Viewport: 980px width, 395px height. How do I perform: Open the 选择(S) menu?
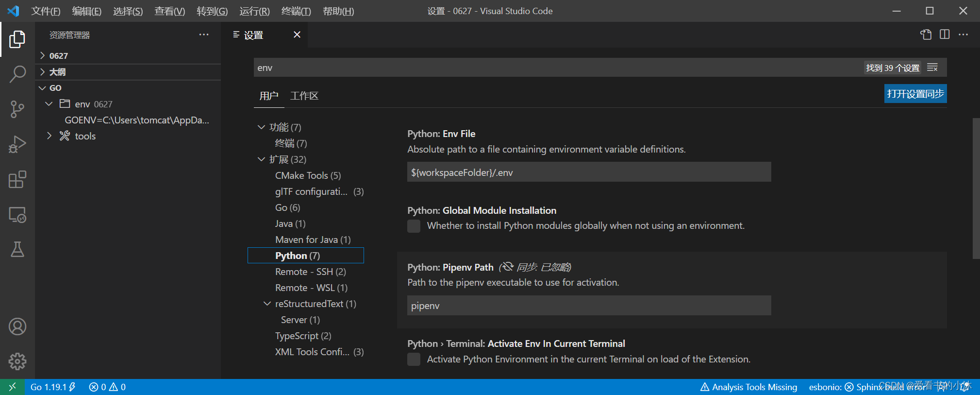(128, 11)
